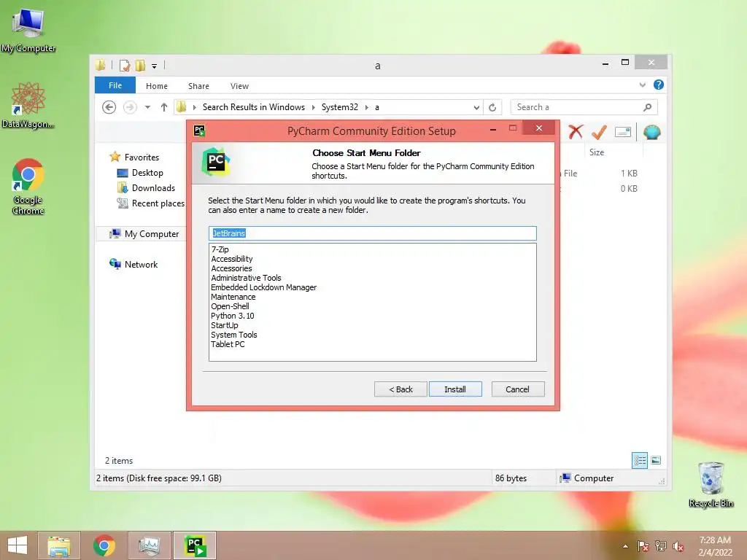Switch to large icons view layout

[656, 460]
